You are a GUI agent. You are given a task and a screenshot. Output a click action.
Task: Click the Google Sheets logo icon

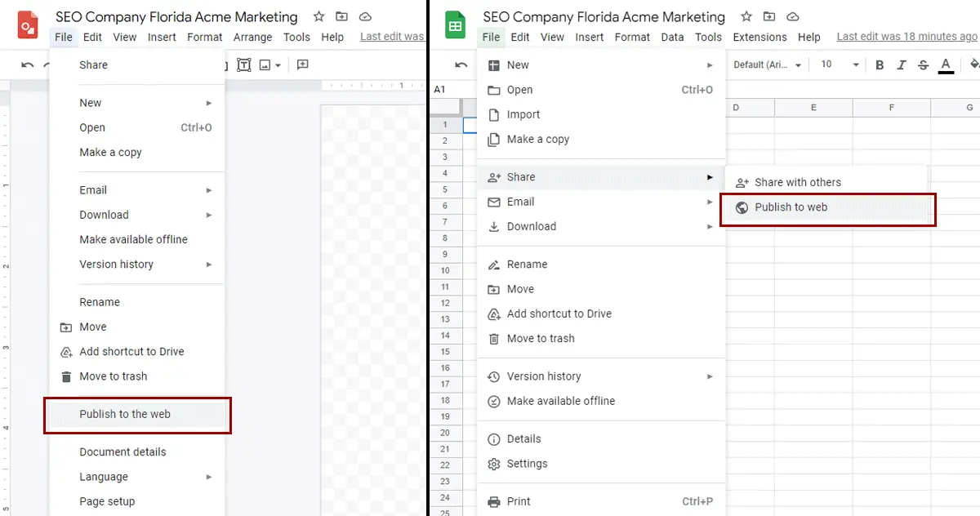tap(455, 24)
